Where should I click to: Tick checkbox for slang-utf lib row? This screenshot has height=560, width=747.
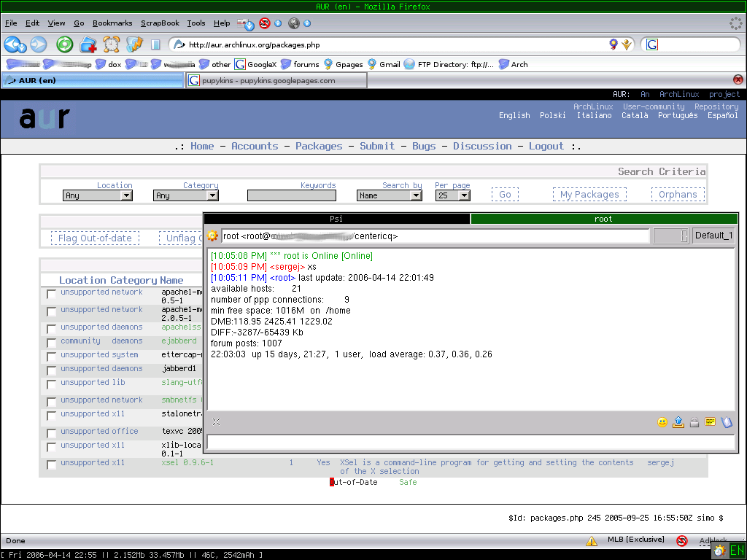[x=52, y=385]
